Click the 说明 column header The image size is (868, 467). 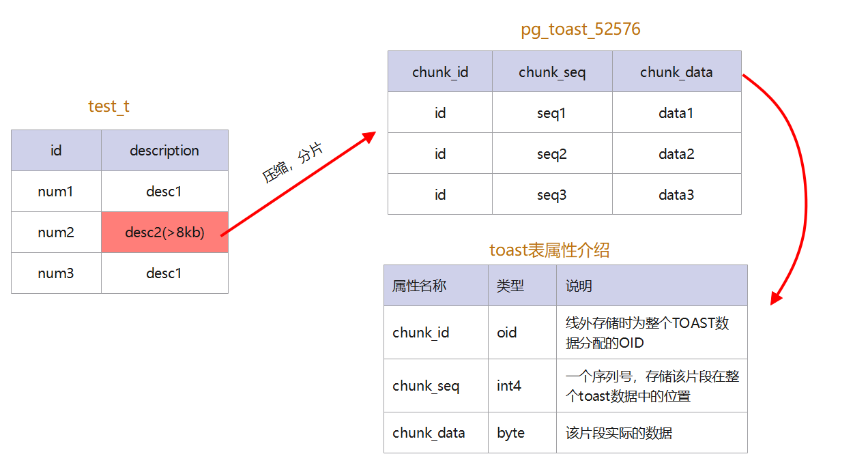tap(652, 286)
